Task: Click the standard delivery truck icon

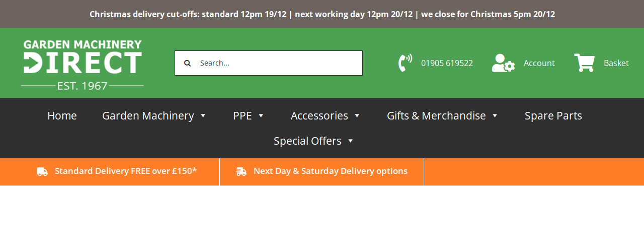Action: tap(42, 171)
